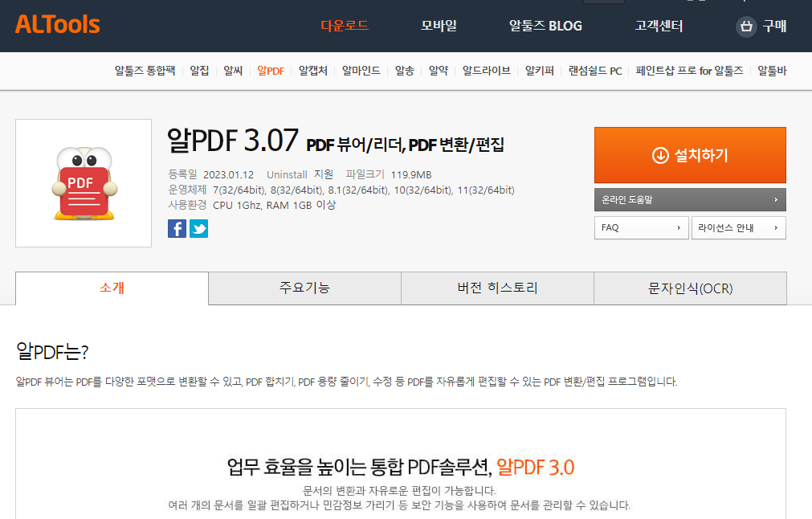Open 온라인 도움말 via its arrow chevron

[776, 199]
